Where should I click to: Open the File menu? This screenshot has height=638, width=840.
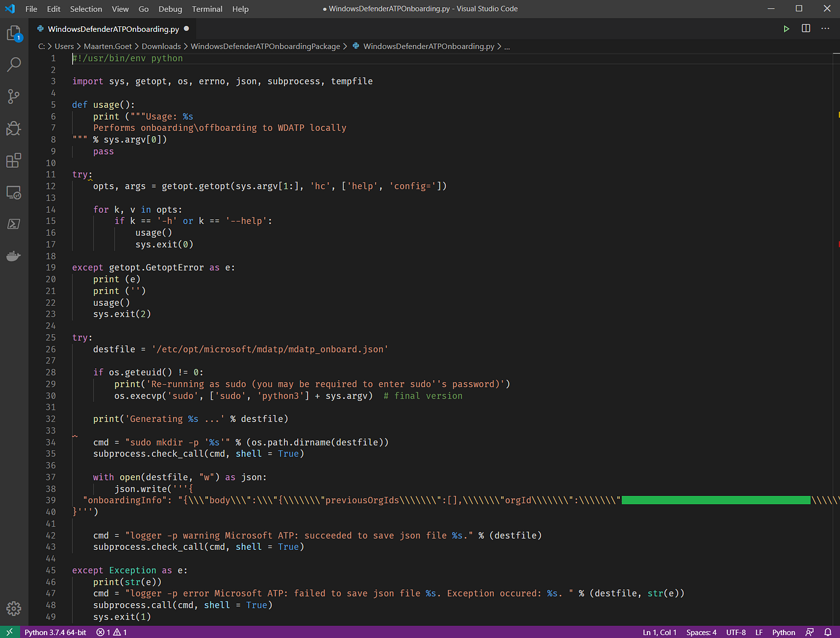pos(31,9)
